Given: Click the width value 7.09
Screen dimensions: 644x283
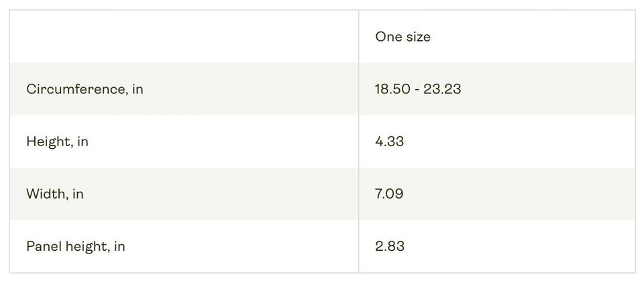Looking at the screenshot, I should pyautogui.click(x=389, y=194).
